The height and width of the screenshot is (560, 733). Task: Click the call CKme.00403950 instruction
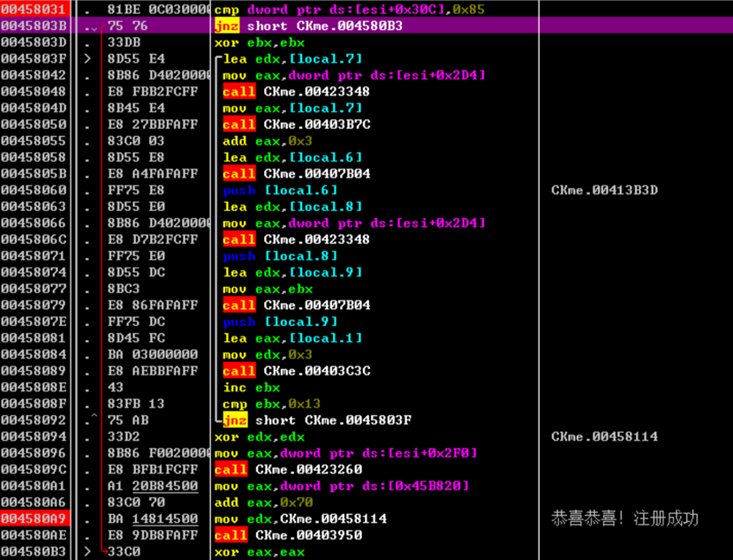[289, 535]
